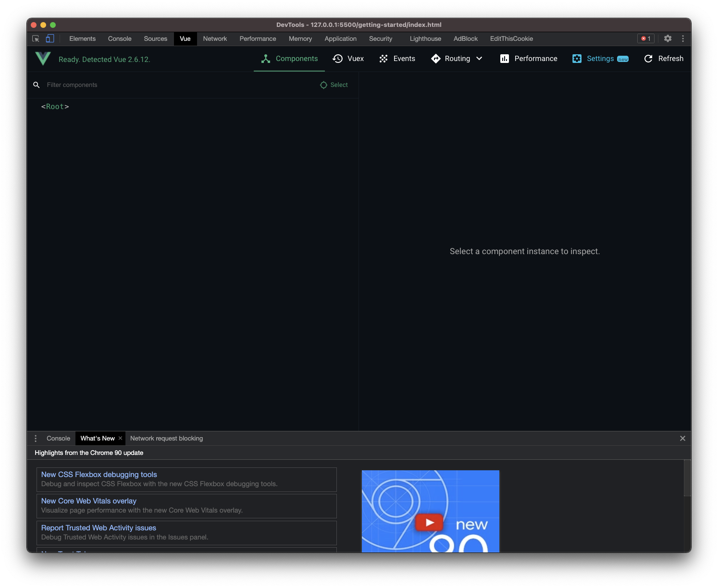Click the search magnifier icon in filter bar
Viewport: 718px width, 588px height.
(x=37, y=85)
